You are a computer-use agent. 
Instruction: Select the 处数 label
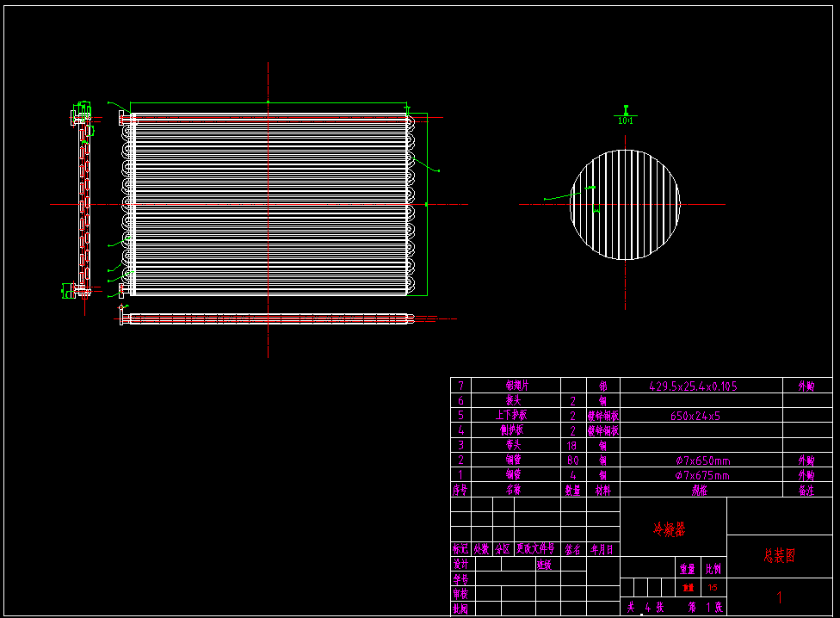tap(482, 549)
